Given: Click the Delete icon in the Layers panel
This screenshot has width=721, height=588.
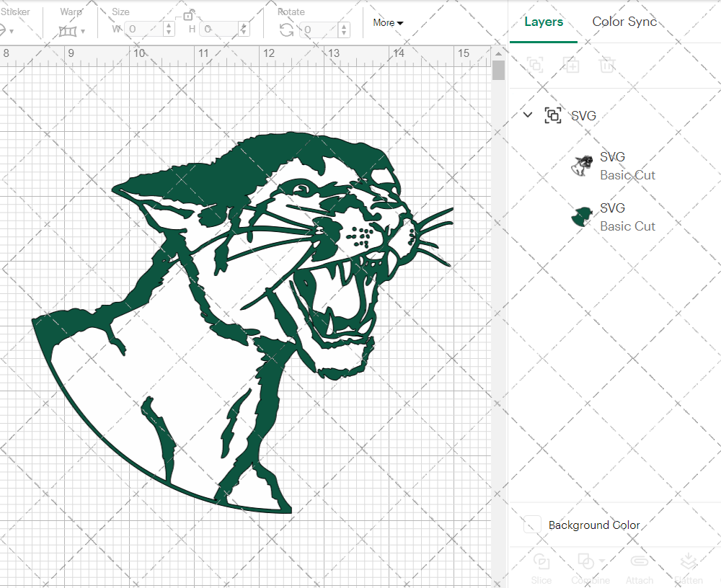Looking at the screenshot, I should 607,66.
